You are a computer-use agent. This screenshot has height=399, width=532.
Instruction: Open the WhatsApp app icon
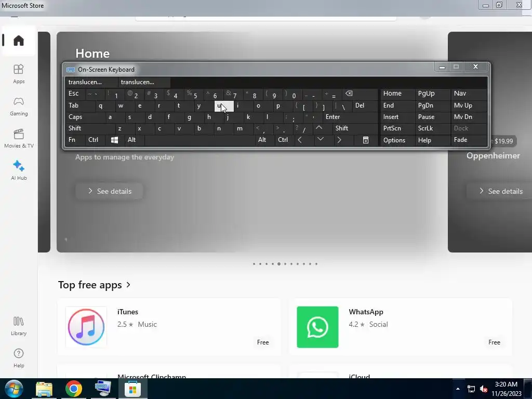point(317,327)
